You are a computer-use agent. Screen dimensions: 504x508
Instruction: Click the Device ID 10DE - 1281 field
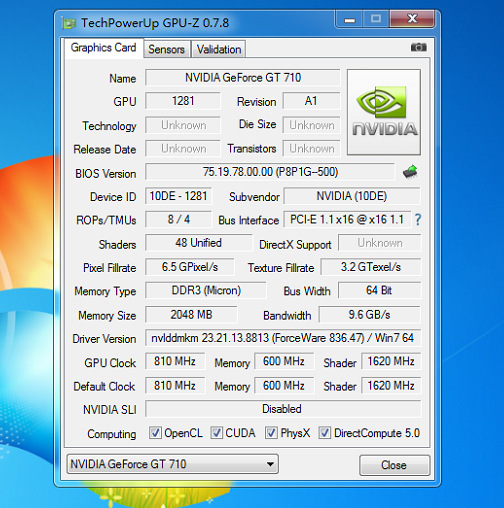179,196
